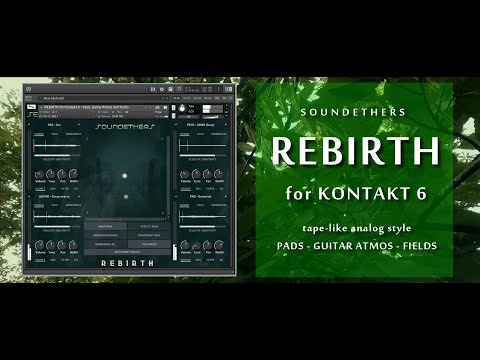This screenshot has height=360, width=480.
Task: Open the files menu floppy-disk icon
Action: [170, 89]
